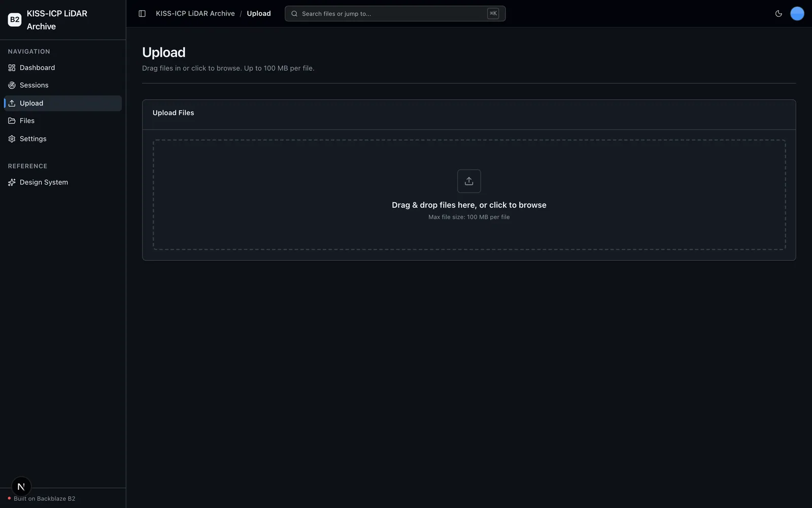Image resolution: width=812 pixels, height=508 pixels.
Task: Click the upload arrow icon in dropzone
Action: pyautogui.click(x=469, y=181)
